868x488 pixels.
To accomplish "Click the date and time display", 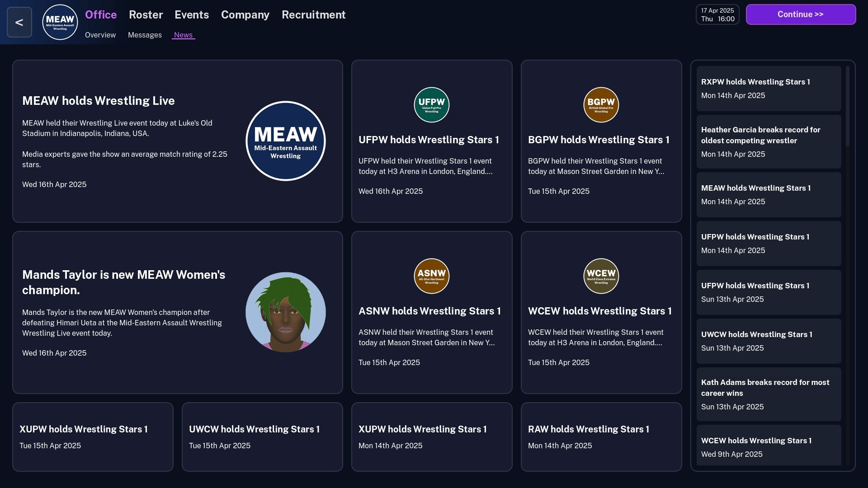I will tap(717, 14).
